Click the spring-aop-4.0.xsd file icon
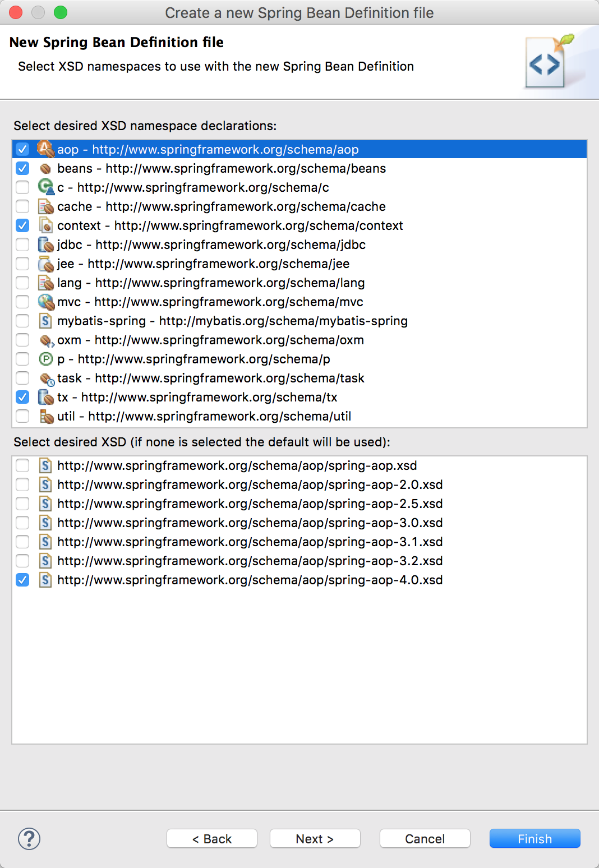 (45, 580)
